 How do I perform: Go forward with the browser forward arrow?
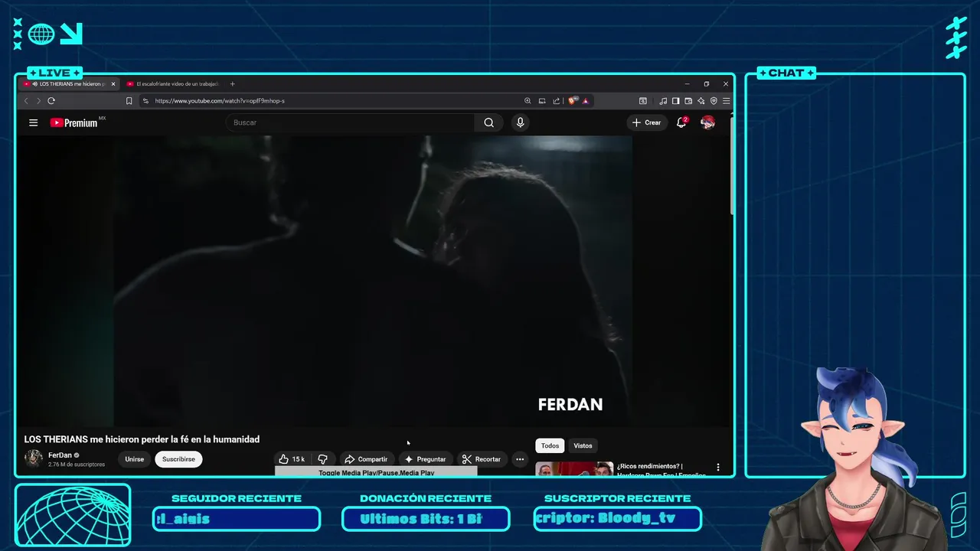click(x=38, y=101)
